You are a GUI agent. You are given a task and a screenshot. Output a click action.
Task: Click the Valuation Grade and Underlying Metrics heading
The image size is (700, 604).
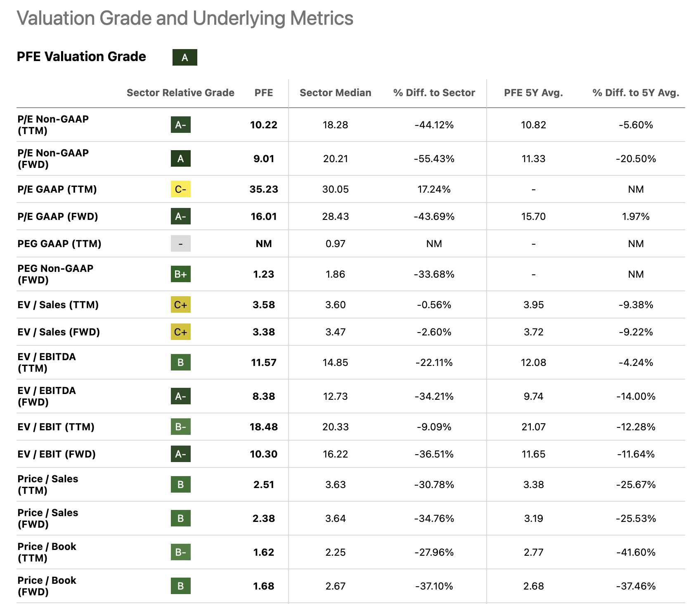click(x=185, y=19)
